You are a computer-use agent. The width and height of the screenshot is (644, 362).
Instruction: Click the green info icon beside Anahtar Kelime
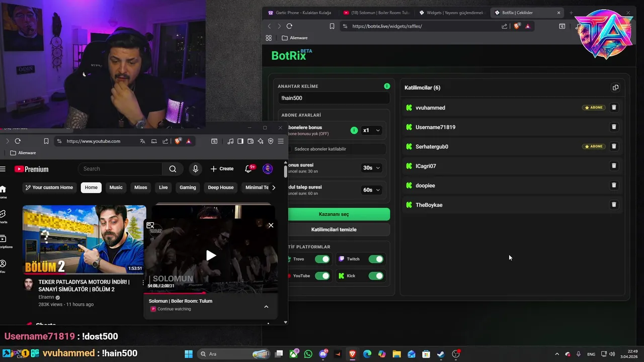tap(387, 86)
